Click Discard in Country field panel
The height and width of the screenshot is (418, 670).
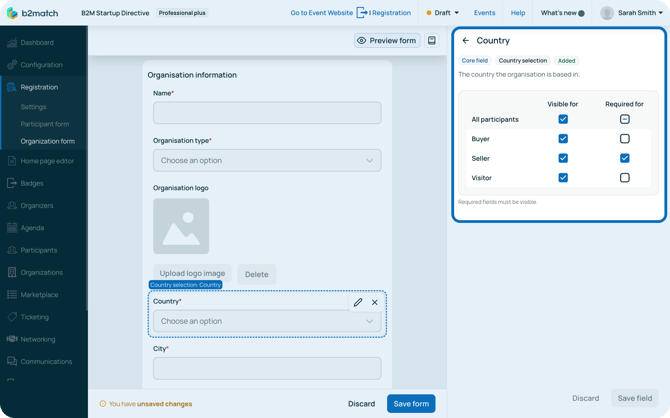(585, 398)
